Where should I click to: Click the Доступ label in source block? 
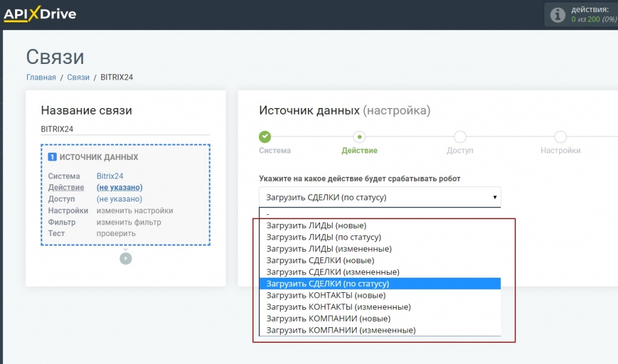(x=62, y=199)
